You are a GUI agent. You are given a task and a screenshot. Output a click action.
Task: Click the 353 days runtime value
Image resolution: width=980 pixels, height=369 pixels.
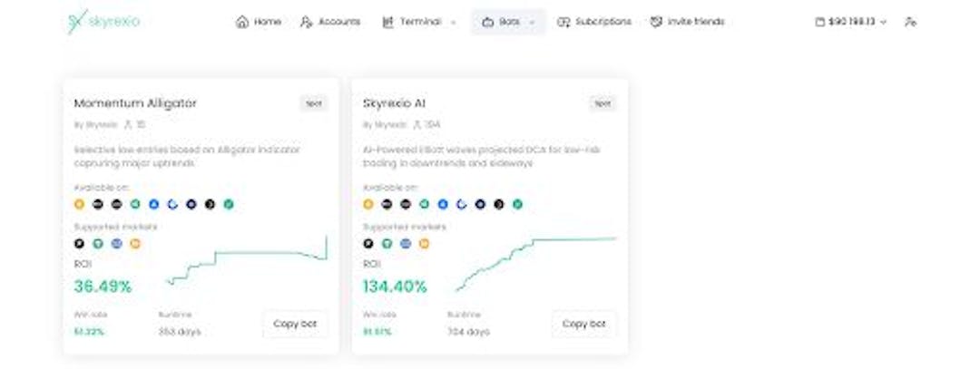tap(180, 332)
